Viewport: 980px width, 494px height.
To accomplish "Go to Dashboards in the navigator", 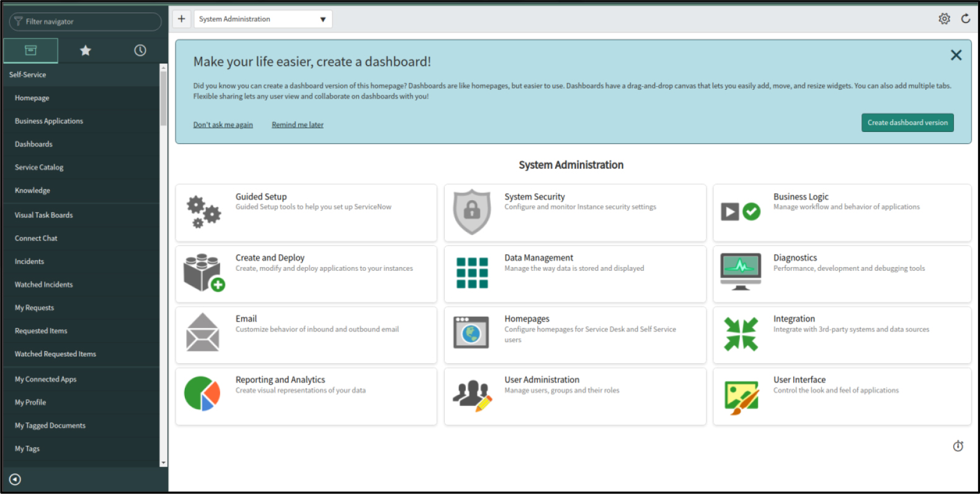I will click(80, 144).
